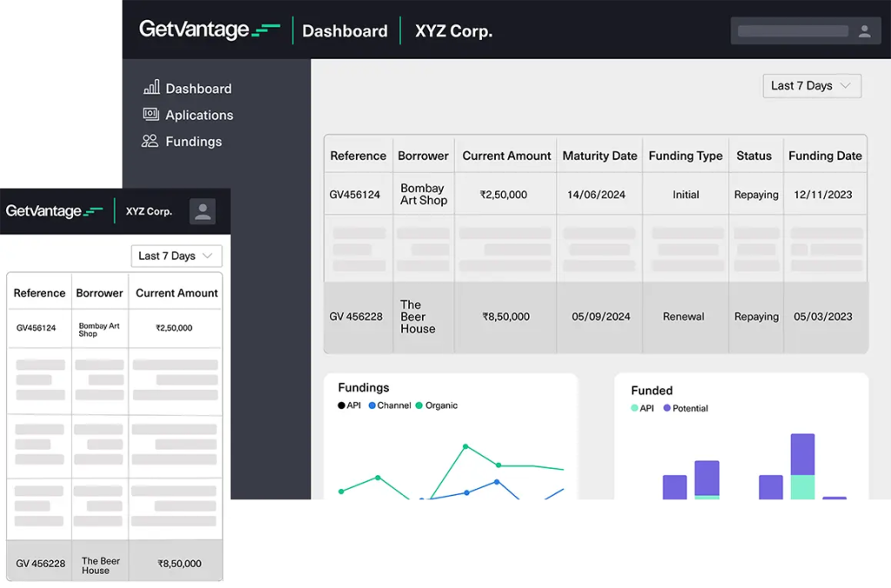891x588 pixels.
Task: Click amount ₹8,50,000 in desktop table
Action: [x=506, y=317]
